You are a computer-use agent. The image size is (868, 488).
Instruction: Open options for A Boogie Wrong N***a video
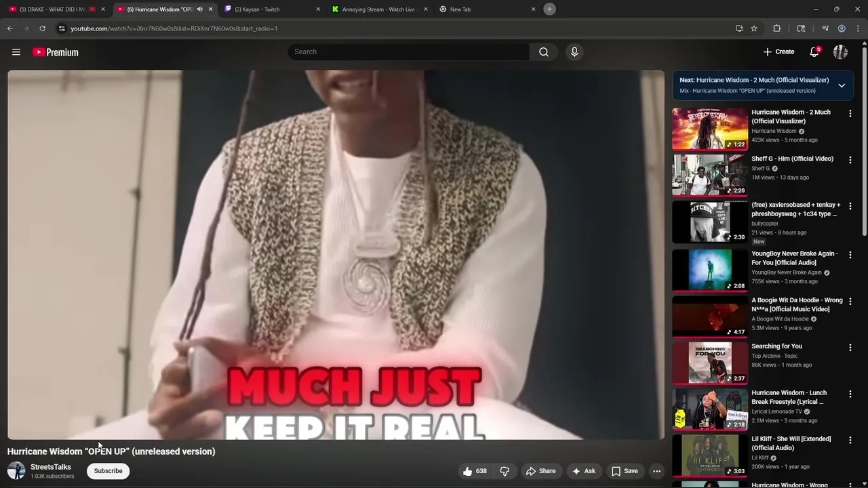pyautogui.click(x=850, y=302)
